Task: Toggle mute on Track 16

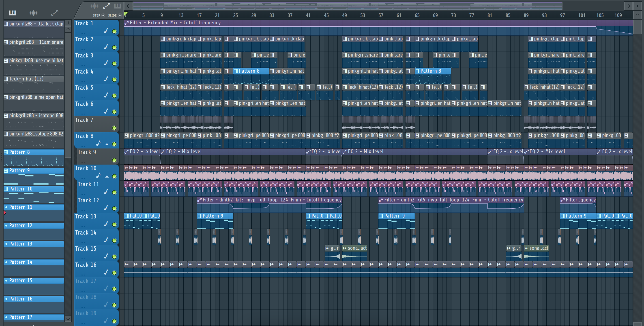Action: 114,273
